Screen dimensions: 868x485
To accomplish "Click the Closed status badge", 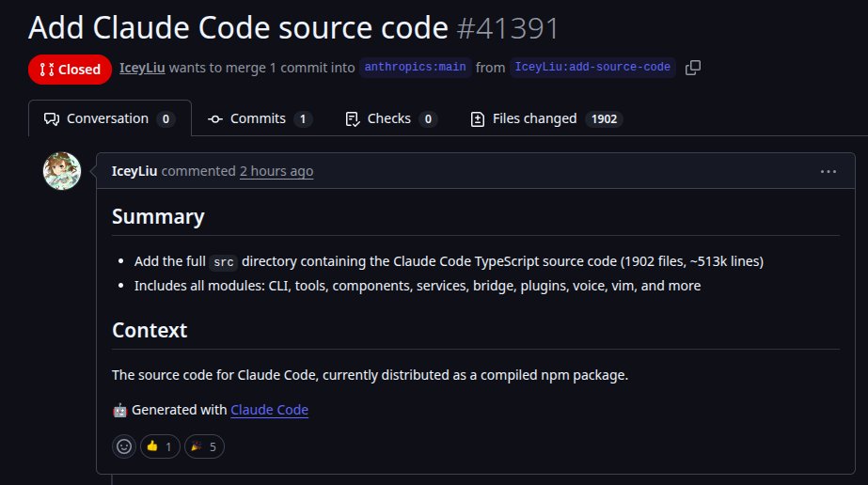I will (x=70, y=70).
